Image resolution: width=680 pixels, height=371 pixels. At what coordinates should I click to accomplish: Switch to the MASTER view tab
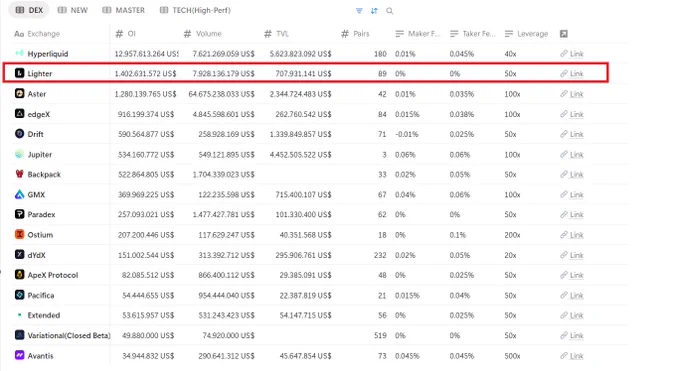124,10
